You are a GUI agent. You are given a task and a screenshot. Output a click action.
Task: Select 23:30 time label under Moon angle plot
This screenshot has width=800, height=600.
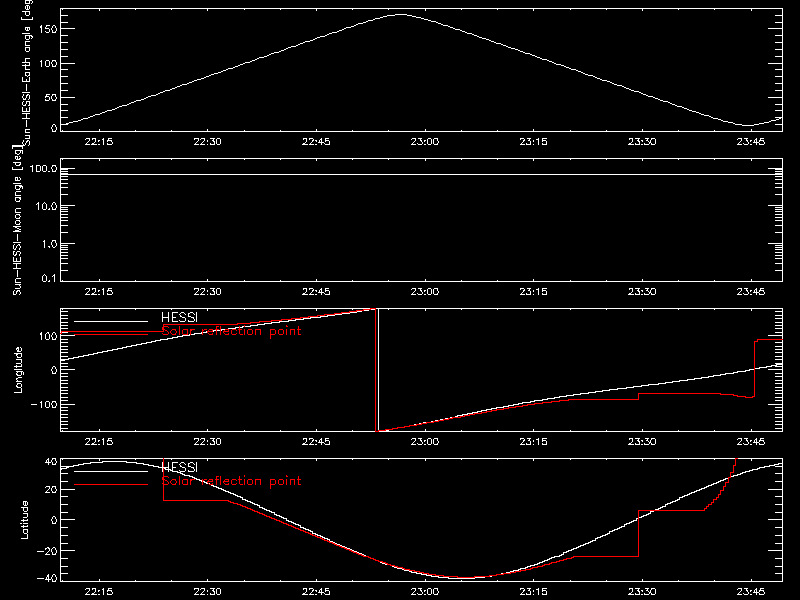(642, 292)
